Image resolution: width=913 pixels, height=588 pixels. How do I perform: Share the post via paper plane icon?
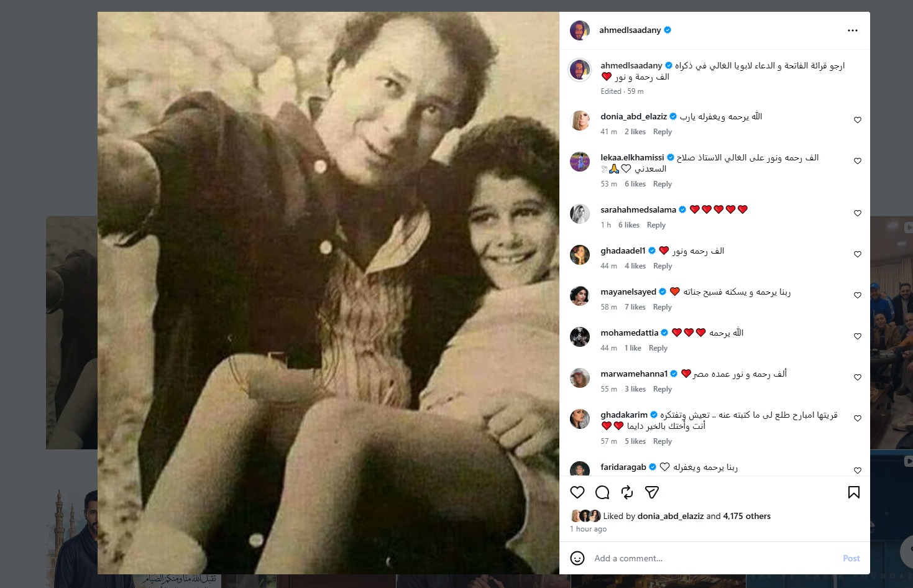point(652,492)
